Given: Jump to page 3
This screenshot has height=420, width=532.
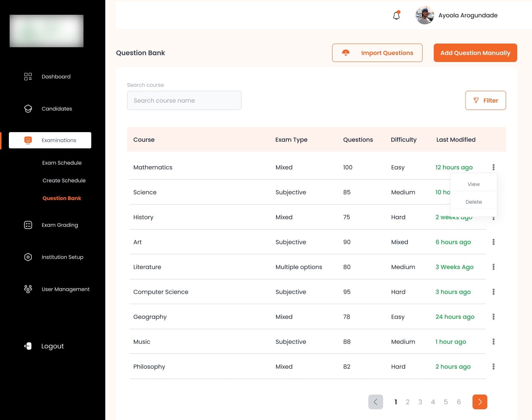Looking at the screenshot, I should click(x=420, y=402).
